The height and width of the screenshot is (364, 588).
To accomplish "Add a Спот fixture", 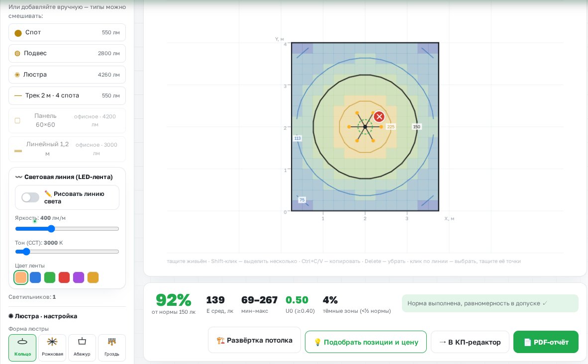I will pos(67,33).
